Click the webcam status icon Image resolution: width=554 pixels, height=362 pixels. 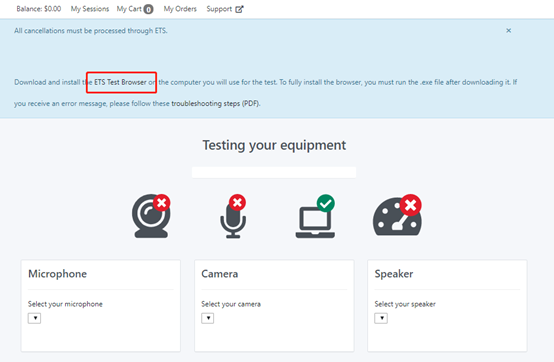pos(151,216)
